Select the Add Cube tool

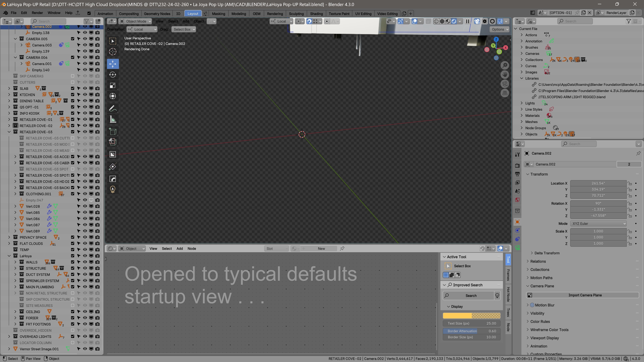(113, 131)
